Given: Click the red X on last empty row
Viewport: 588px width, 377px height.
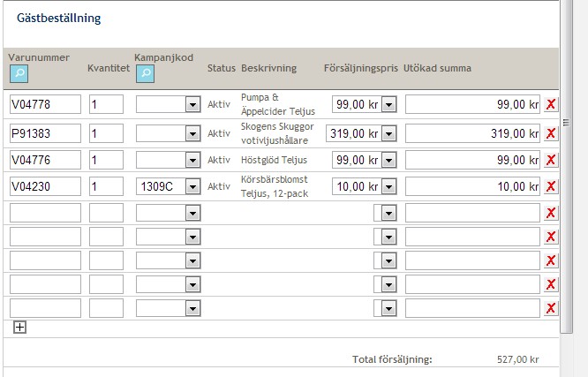Looking at the screenshot, I should click(x=551, y=308).
